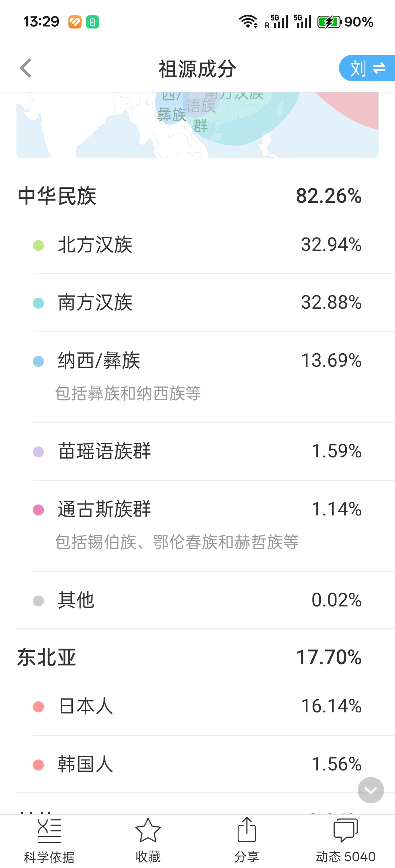Tap the 苗瑶语族群 purple dot

point(38,452)
